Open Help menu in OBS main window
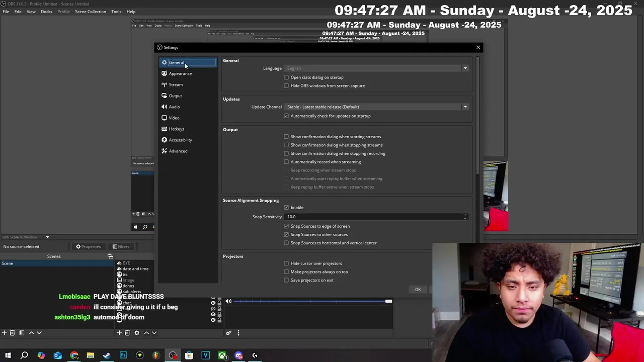The image size is (644, 362). 131,12
